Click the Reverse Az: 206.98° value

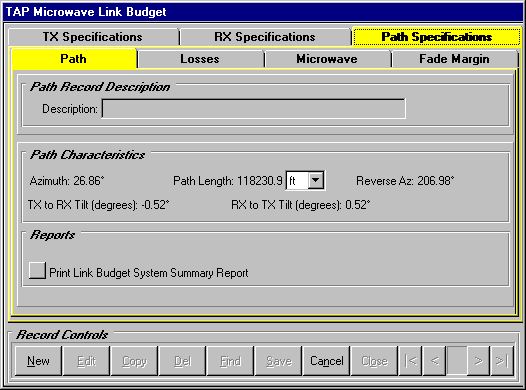pos(405,181)
